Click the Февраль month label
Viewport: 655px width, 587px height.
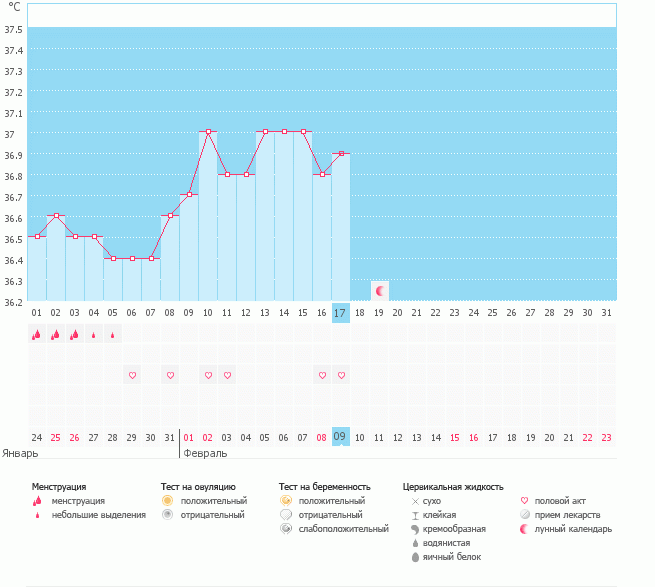pos(203,452)
